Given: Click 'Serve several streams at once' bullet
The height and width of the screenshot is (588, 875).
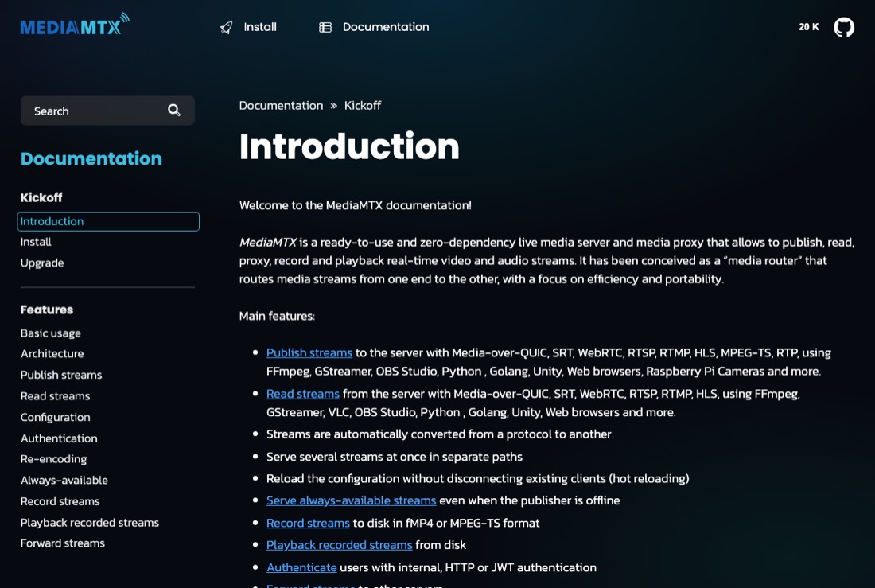Looking at the screenshot, I should click(395, 457).
